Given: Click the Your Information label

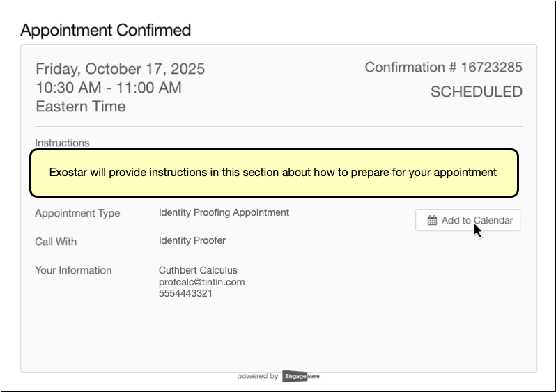Looking at the screenshot, I should [x=73, y=270].
